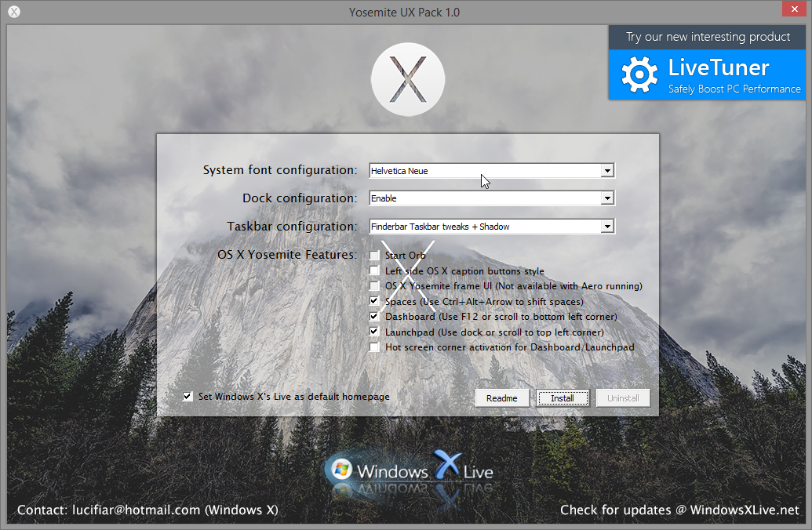
Task: Open the LiveTuner product banner text
Action: [719, 67]
